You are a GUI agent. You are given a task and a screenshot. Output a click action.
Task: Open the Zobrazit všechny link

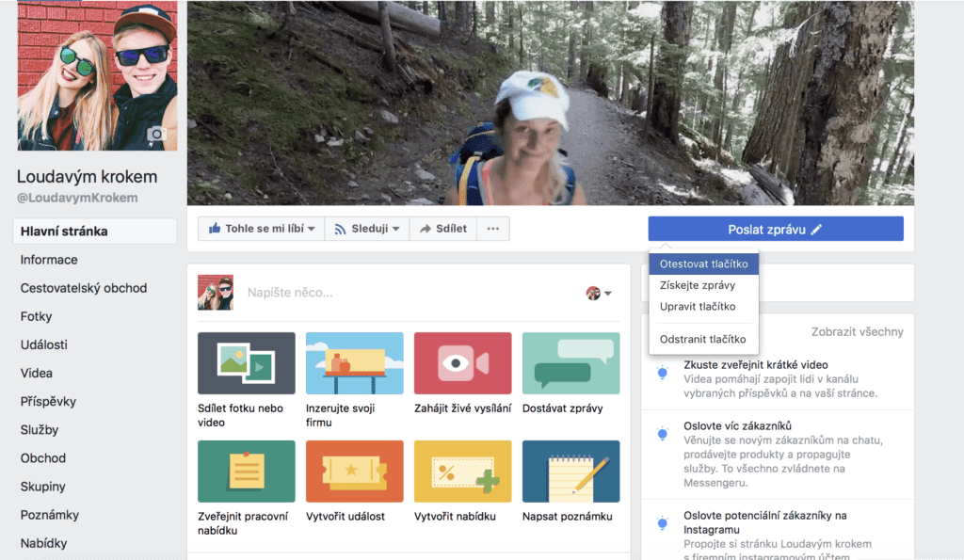[x=860, y=331]
